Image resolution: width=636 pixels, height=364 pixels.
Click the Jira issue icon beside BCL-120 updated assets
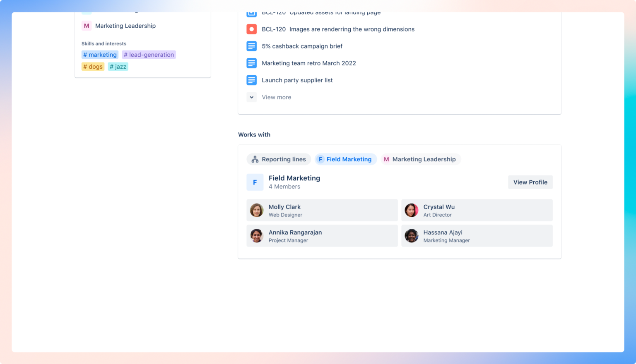[x=252, y=12]
